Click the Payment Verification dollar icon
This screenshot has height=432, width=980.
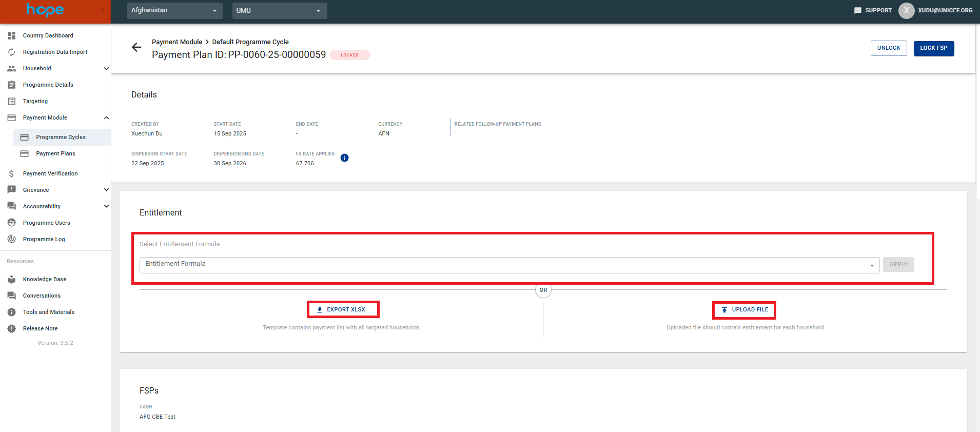[12, 173]
